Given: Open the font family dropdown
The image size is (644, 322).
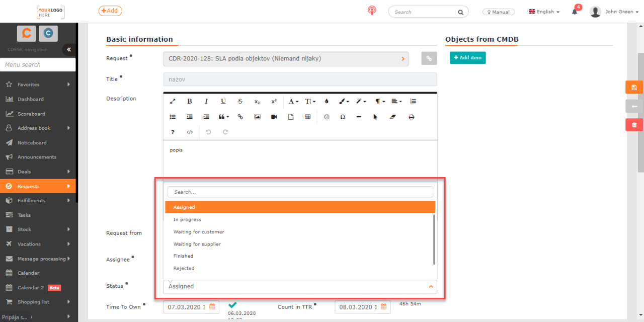Looking at the screenshot, I should tap(293, 101).
